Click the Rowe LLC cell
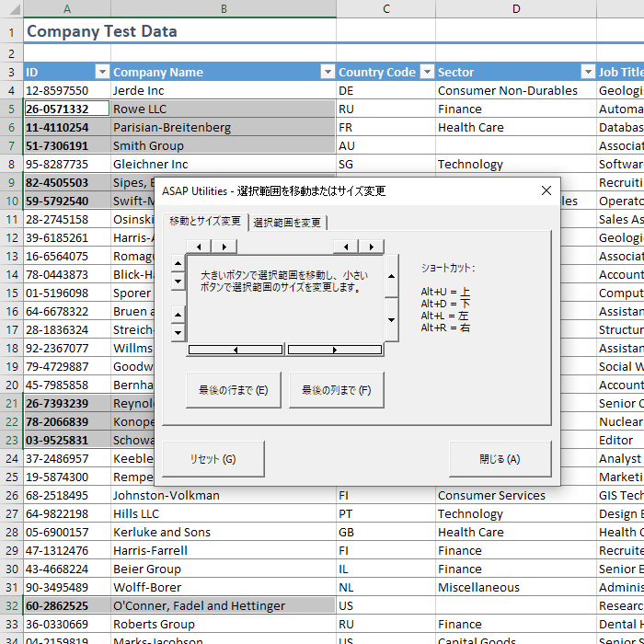644x644 pixels. point(224,109)
